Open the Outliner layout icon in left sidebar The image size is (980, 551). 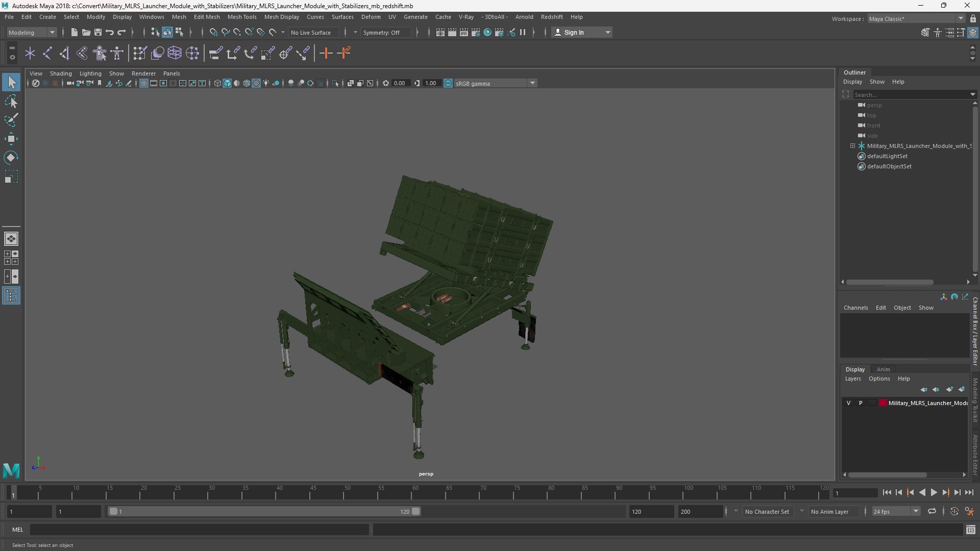pyautogui.click(x=11, y=296)
